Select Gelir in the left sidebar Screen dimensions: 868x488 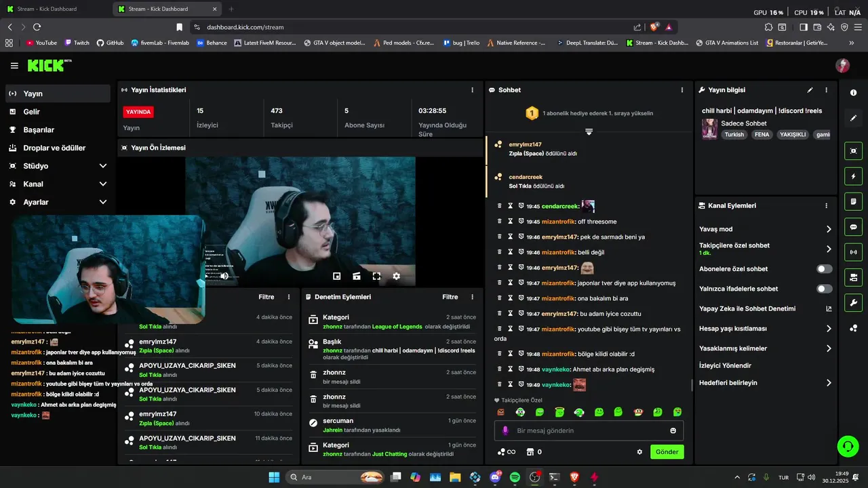[x=58, y=112]
